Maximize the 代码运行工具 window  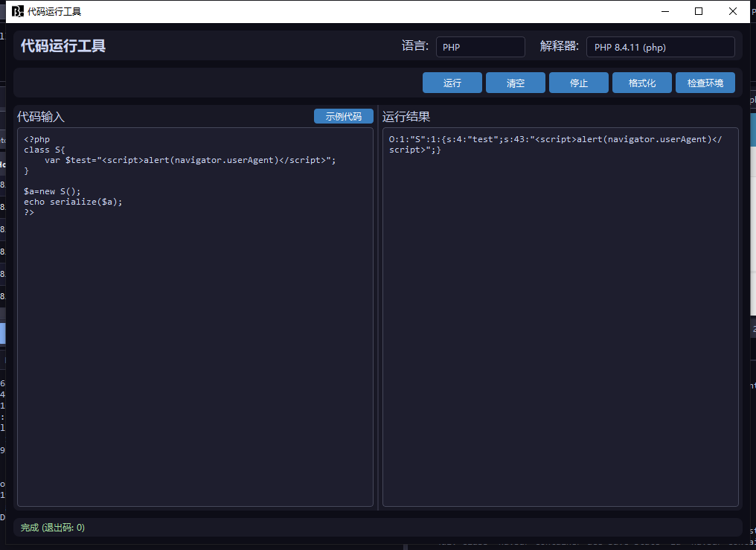[699, 11]
